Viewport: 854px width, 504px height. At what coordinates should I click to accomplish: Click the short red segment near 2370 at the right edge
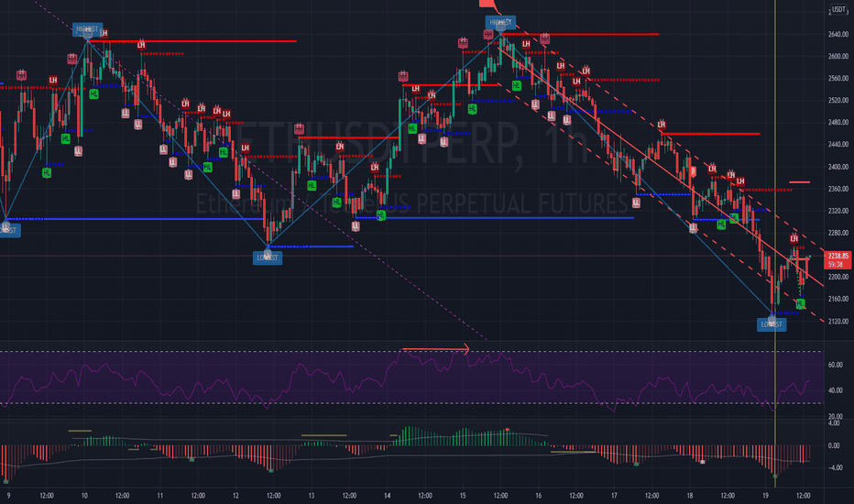[800, 182]
